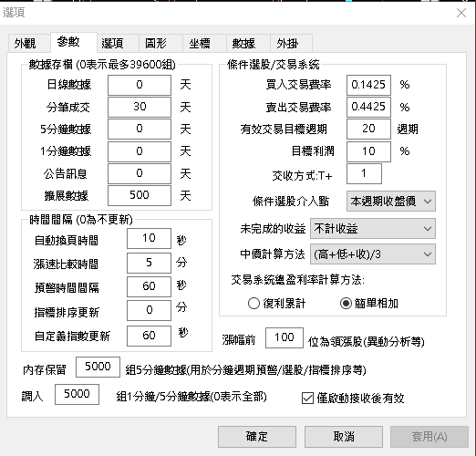The width and height of the screenshot is (476, 456).
Task: Click the 日線數據 days input field
Action: tap(140, 85)
